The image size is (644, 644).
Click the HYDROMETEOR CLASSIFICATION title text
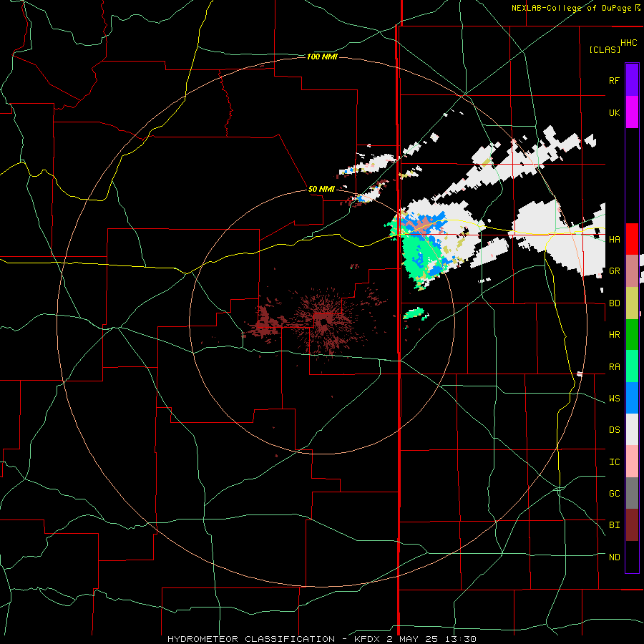click(251, 639)
